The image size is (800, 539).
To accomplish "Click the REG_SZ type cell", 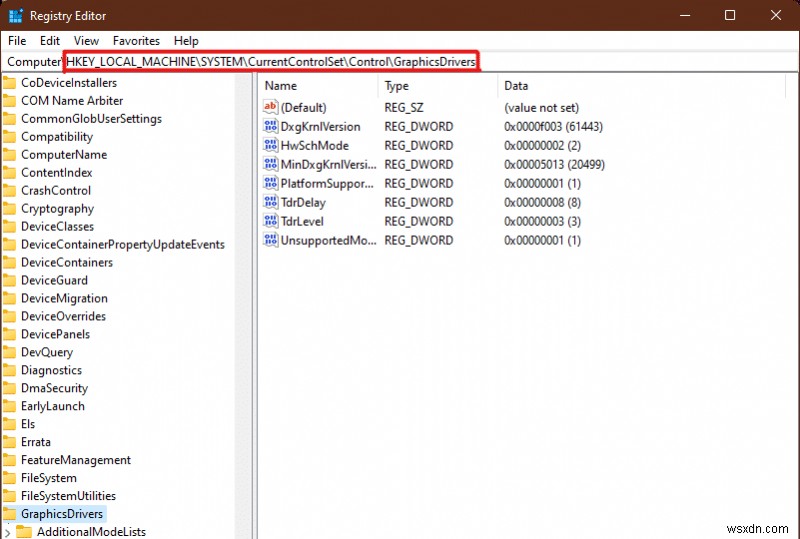I will (x=404, y=108).
